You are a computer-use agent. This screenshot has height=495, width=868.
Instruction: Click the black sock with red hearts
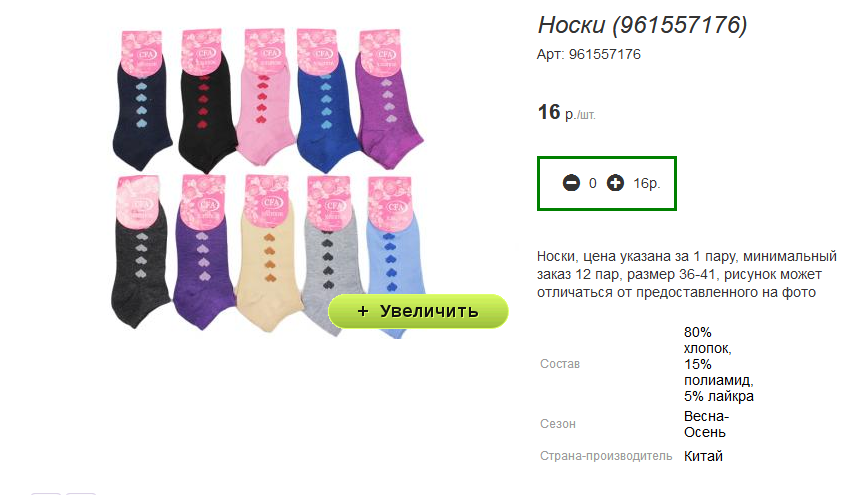click(206, 102)
